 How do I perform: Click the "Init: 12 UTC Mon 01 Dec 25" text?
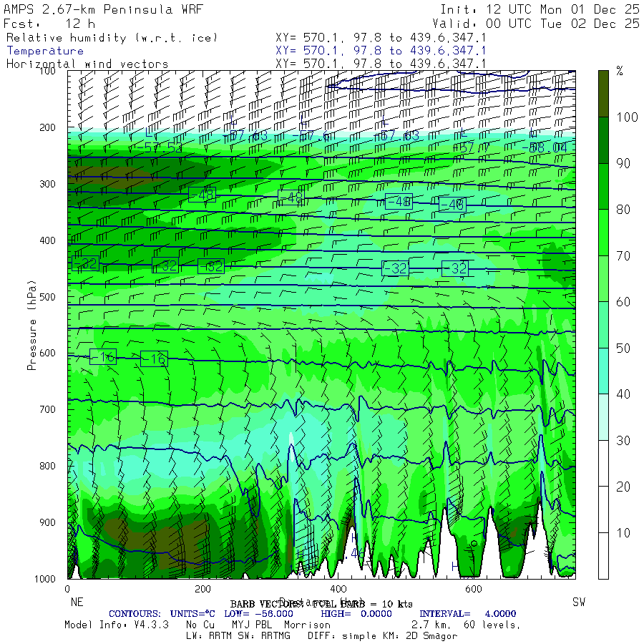click(540, 9)
